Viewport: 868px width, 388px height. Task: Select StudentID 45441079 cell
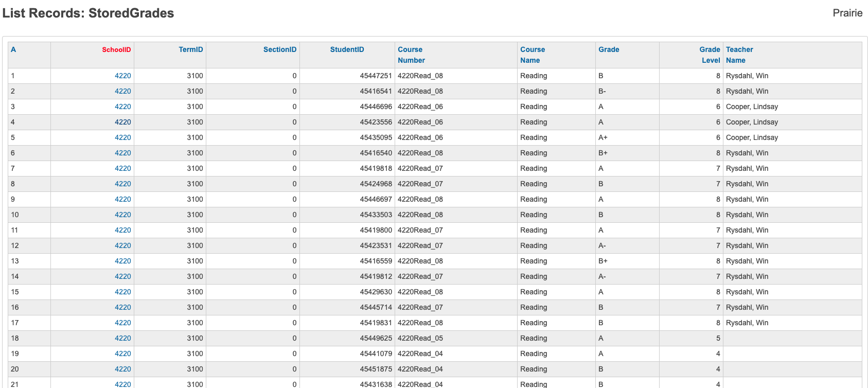(347, 354)
